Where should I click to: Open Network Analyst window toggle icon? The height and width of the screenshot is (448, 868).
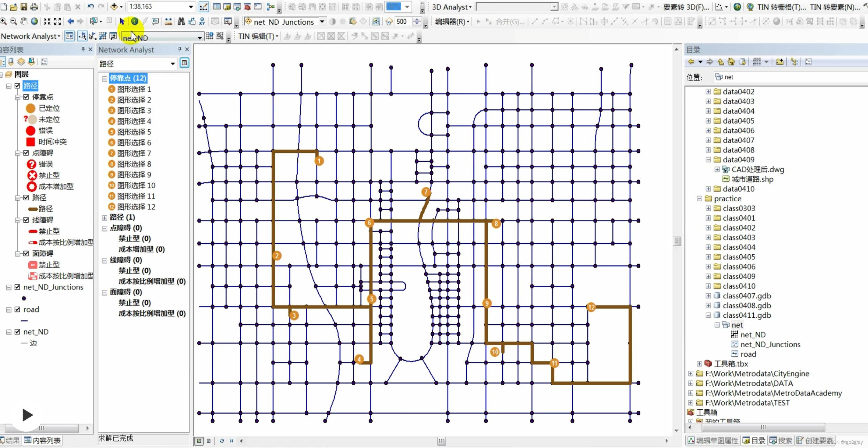pyautogui.click(x=69, y=36)
